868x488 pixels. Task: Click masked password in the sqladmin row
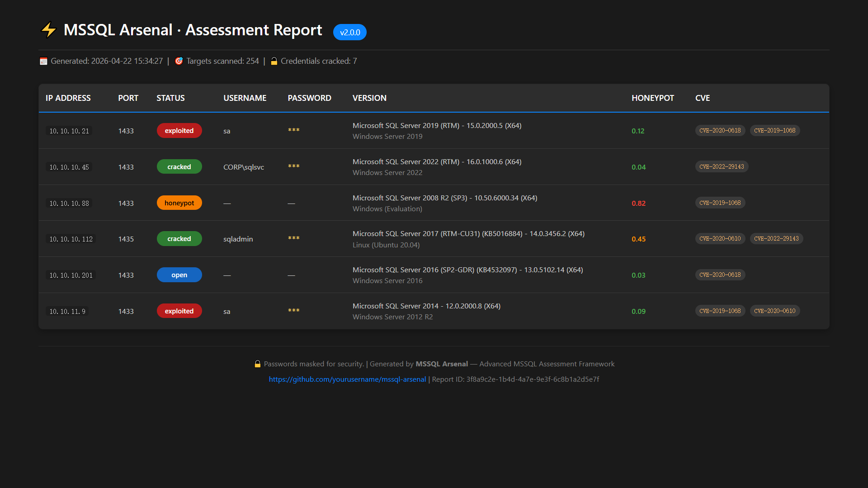click(x=294, y=238)
